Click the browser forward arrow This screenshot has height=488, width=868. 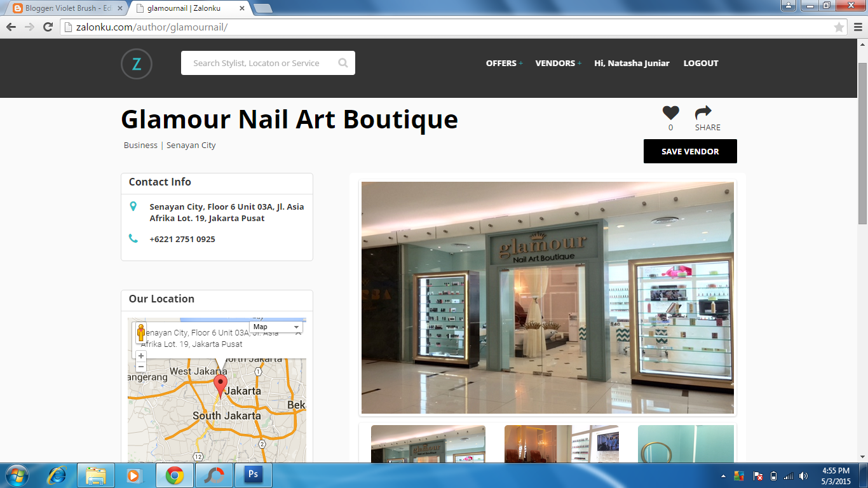[29, 27]
